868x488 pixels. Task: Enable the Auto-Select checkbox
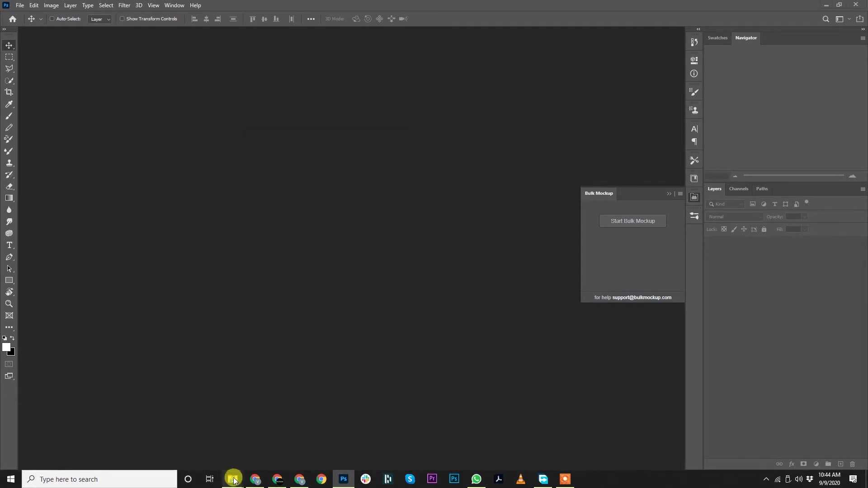[x=52, y=19]
